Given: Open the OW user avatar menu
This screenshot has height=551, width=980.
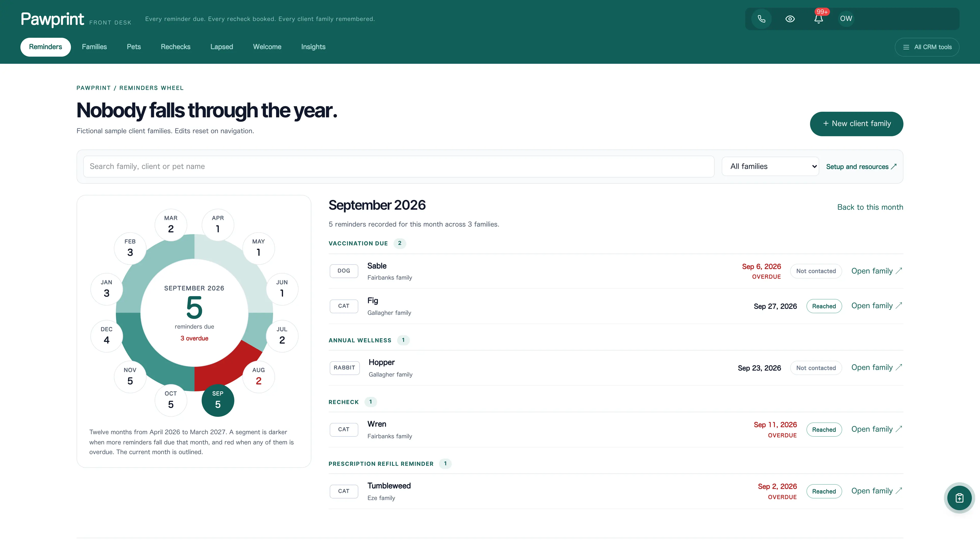Looking at the screenshot, I should click(846, 19).
